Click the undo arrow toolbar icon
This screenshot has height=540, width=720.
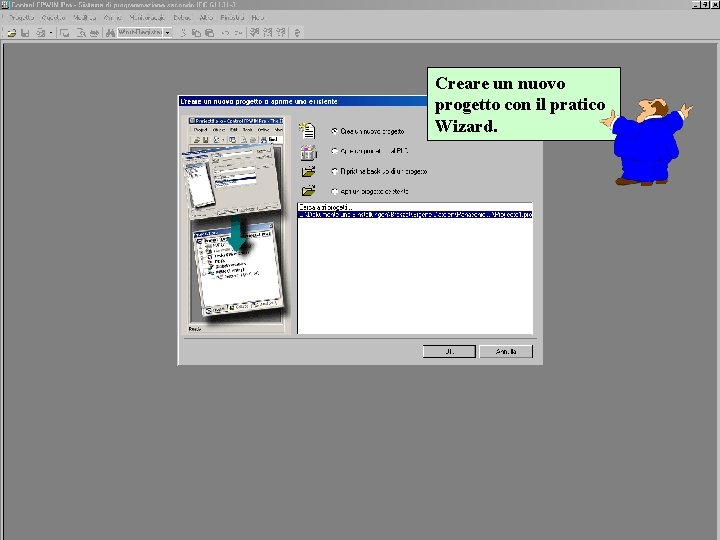click(x=225, y=33)
